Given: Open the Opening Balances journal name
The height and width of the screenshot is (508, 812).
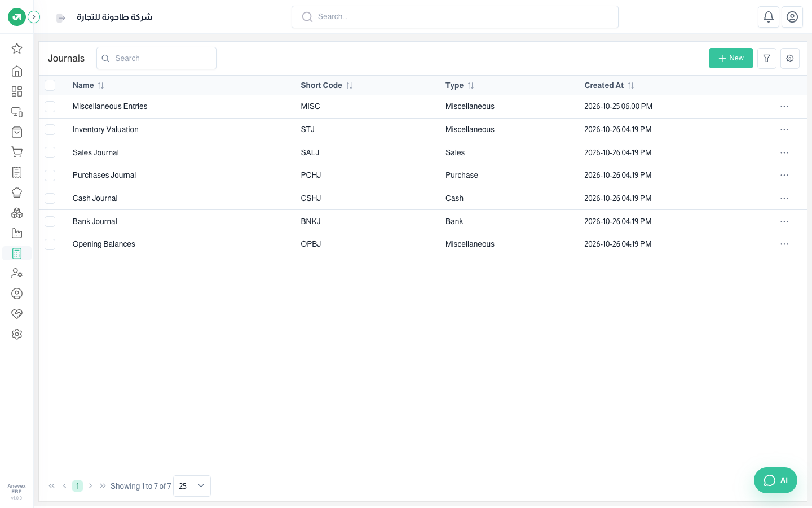Looking at the screenshot, I should coord(104,244).
